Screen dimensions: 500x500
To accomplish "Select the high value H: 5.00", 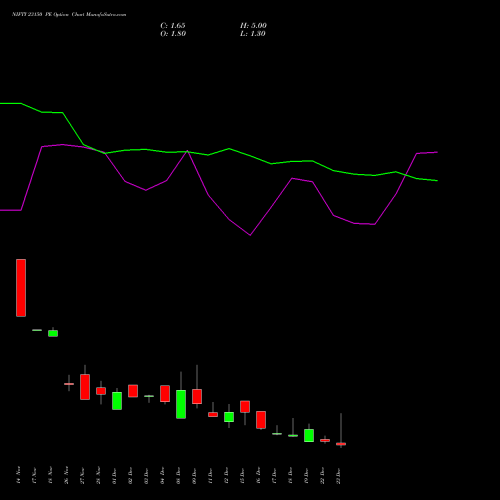I will (x=253, y=26).
